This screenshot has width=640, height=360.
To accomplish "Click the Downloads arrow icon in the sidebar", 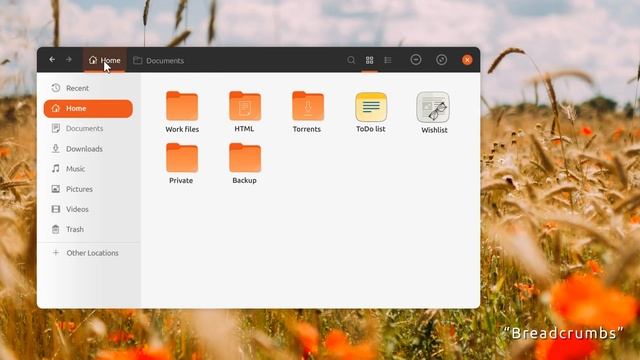I will (x=56, y=149).
